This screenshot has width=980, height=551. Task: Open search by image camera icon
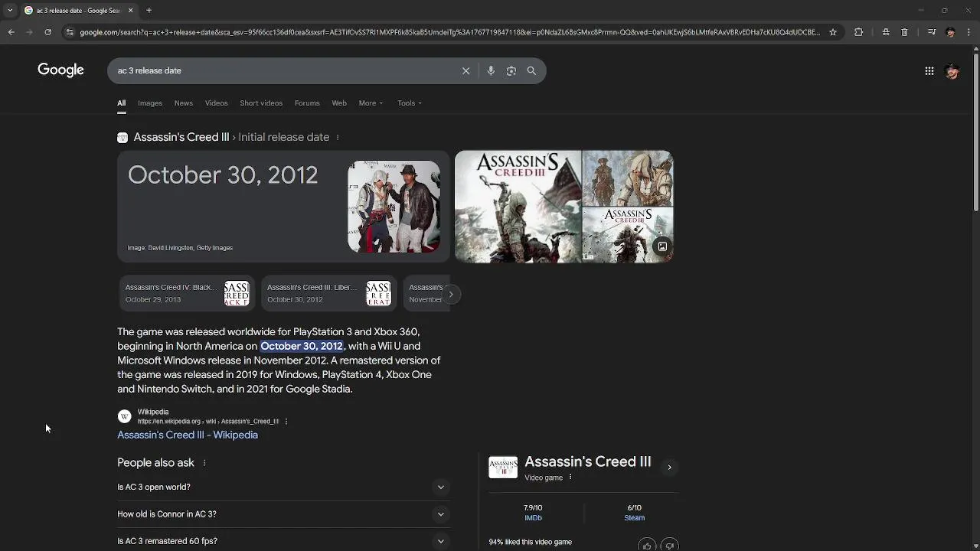(x=511, y=70)
